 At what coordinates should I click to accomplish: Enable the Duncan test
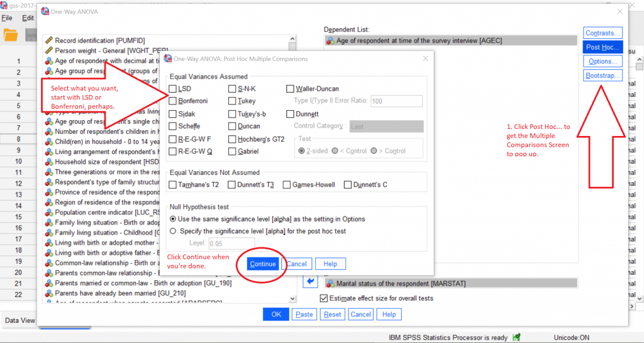pos(232,126)
